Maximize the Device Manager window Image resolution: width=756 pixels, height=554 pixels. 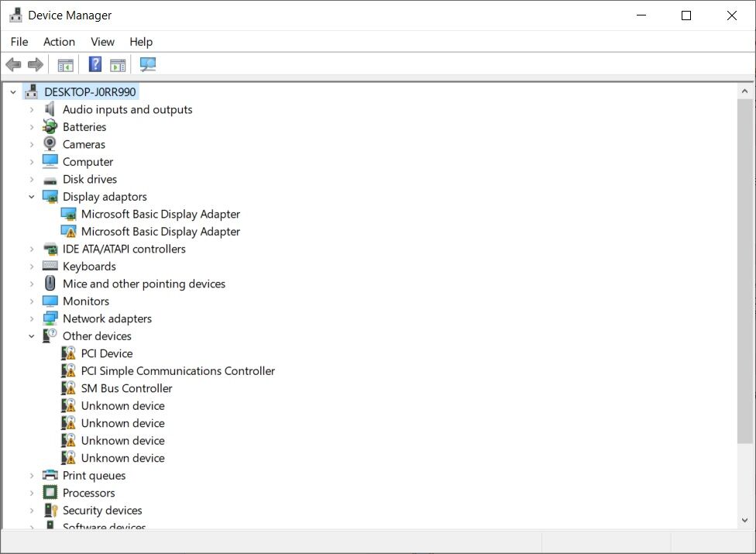click(686, 15)
